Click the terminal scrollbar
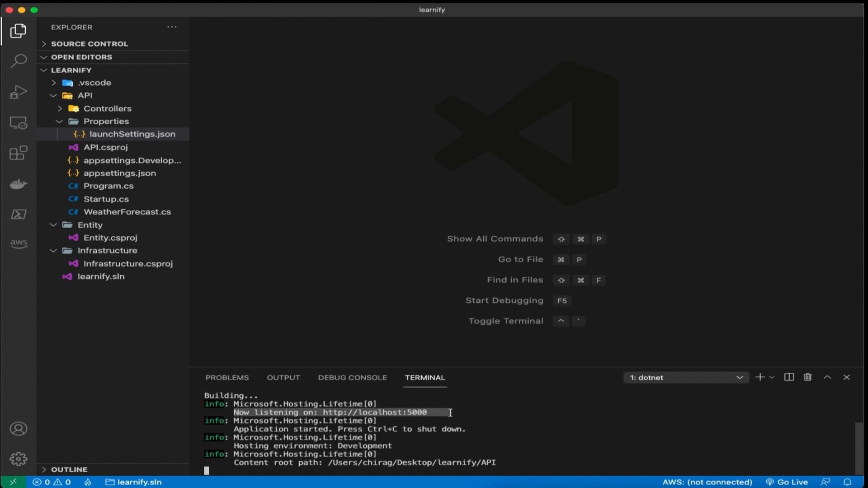Screen dimensions: 868x488 [x=859, y=448]
